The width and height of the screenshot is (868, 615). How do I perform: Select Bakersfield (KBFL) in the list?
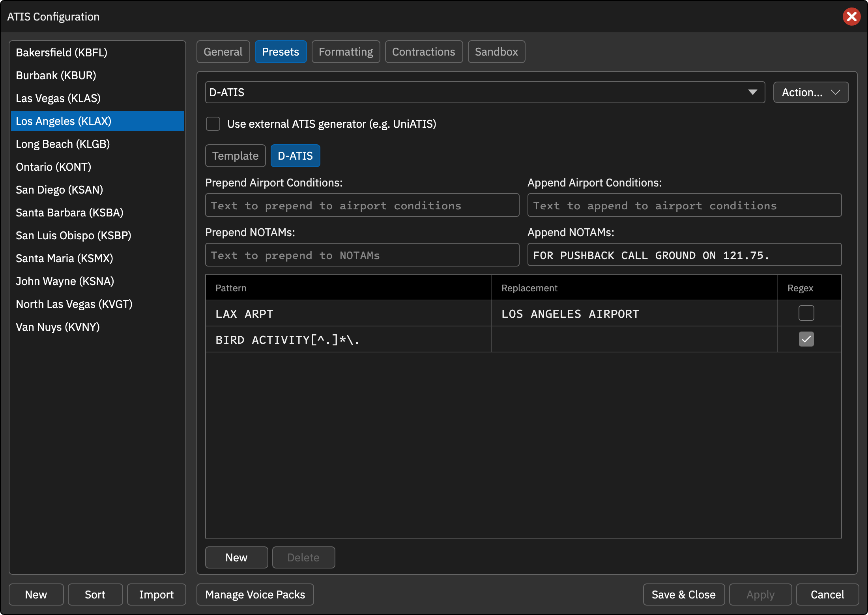click(x=97, y=52)
